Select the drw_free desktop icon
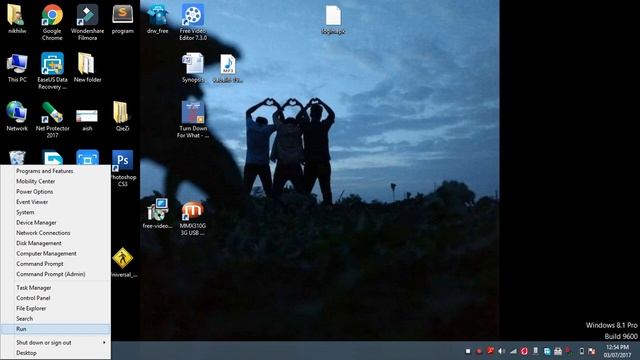The height and width of the screenshot is (360, 640). coord(158,19)
